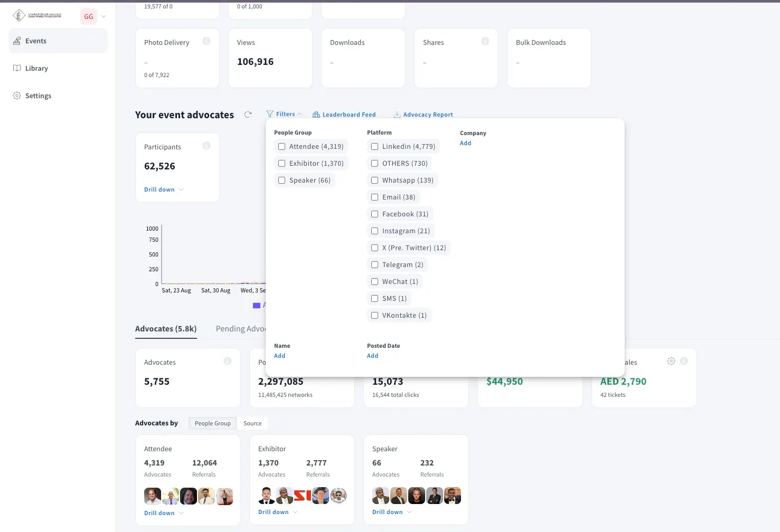Open the GG account dropdown arrow

(x=104, y=16)
